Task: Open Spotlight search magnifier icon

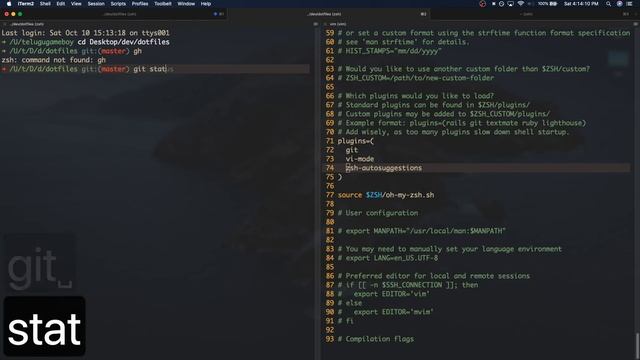Action: coord(609,4)
